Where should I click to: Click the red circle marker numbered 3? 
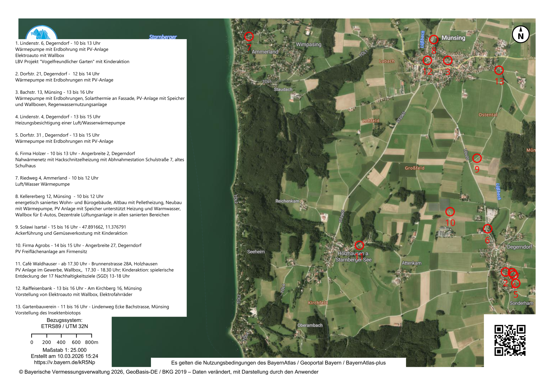click(x=448, y=60)
